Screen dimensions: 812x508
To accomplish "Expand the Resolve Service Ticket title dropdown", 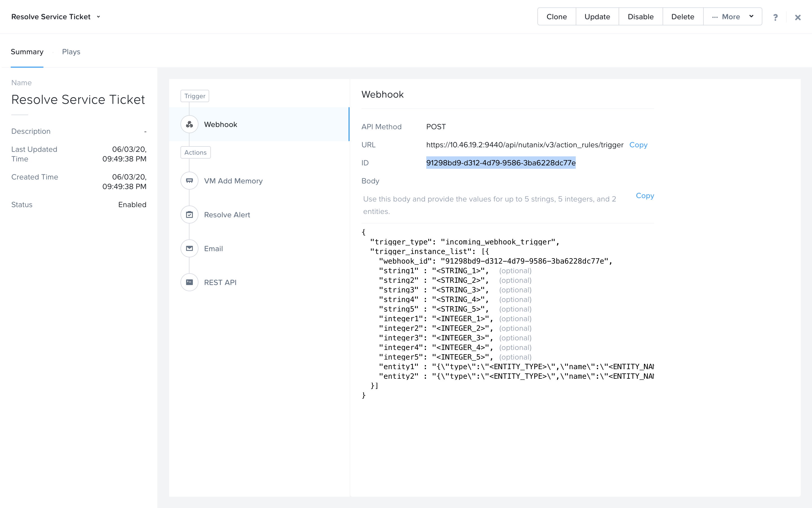I will click(x=98, y=17).
